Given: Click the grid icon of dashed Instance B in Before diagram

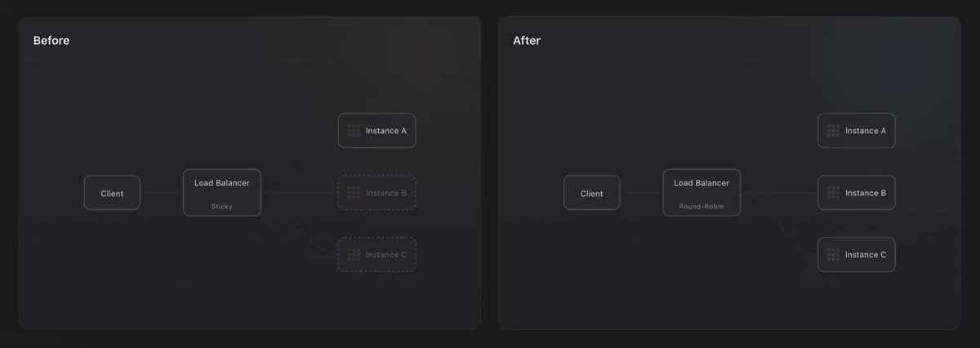Looking at the screenshot, I should [x=354, y=193].
